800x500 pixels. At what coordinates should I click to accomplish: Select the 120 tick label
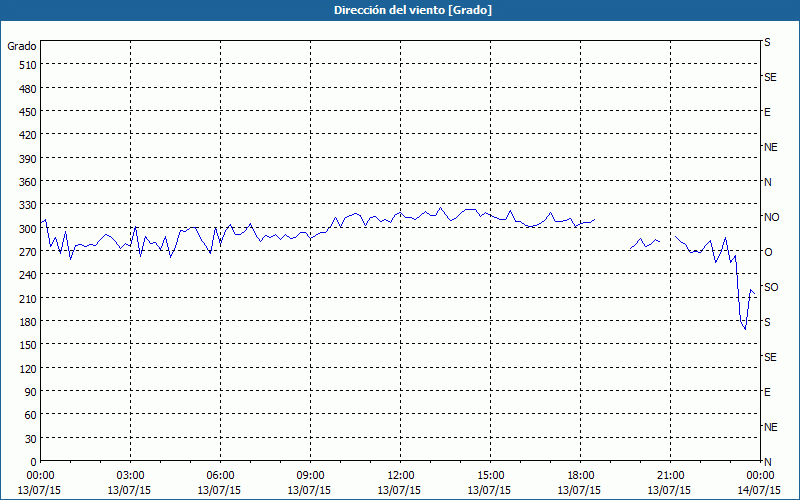28,368
